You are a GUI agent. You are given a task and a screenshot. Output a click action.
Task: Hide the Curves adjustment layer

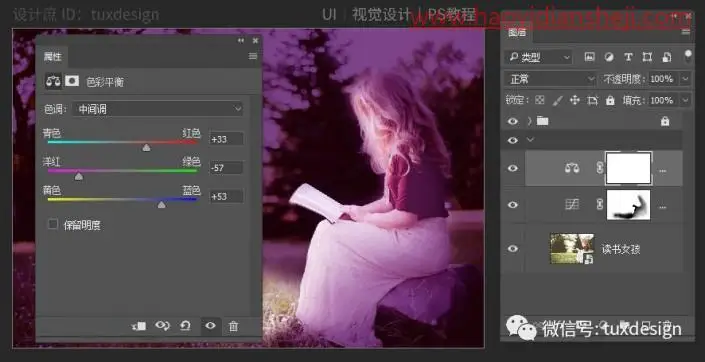pos(513,205)
